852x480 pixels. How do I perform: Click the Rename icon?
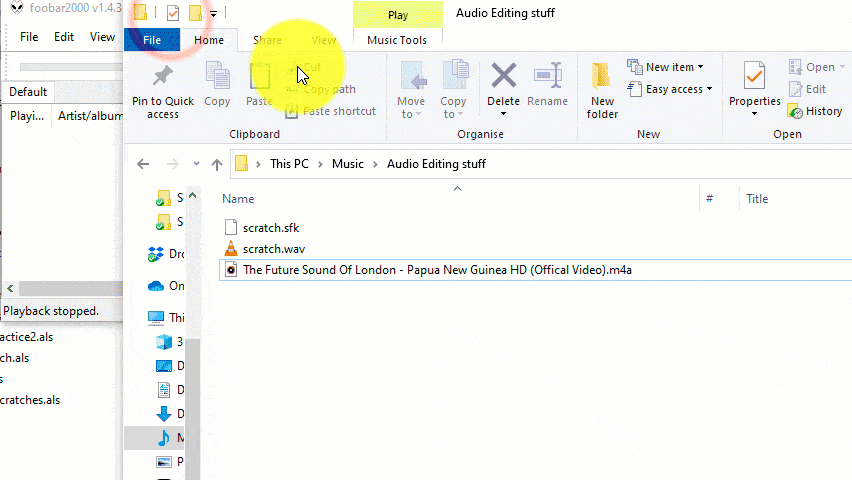point(547,76)
